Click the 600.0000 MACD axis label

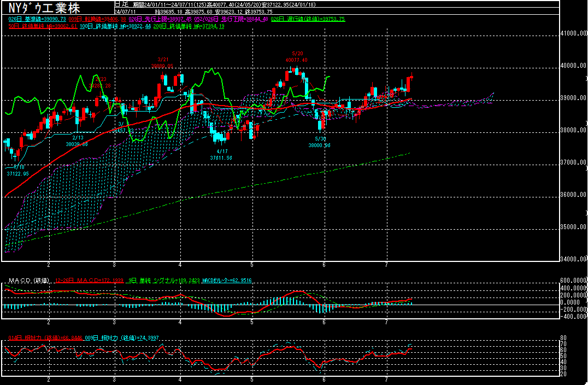point(573,281)
